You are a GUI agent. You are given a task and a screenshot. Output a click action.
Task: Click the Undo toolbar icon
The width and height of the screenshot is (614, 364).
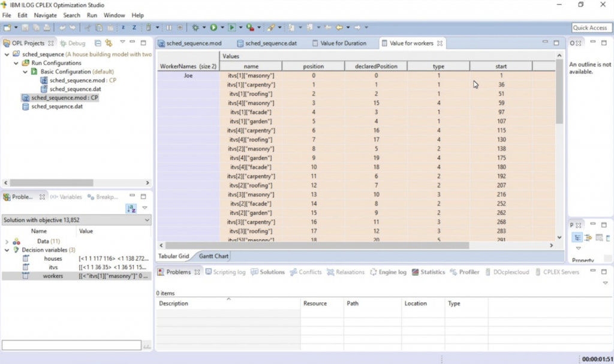[x=62, y=28]
